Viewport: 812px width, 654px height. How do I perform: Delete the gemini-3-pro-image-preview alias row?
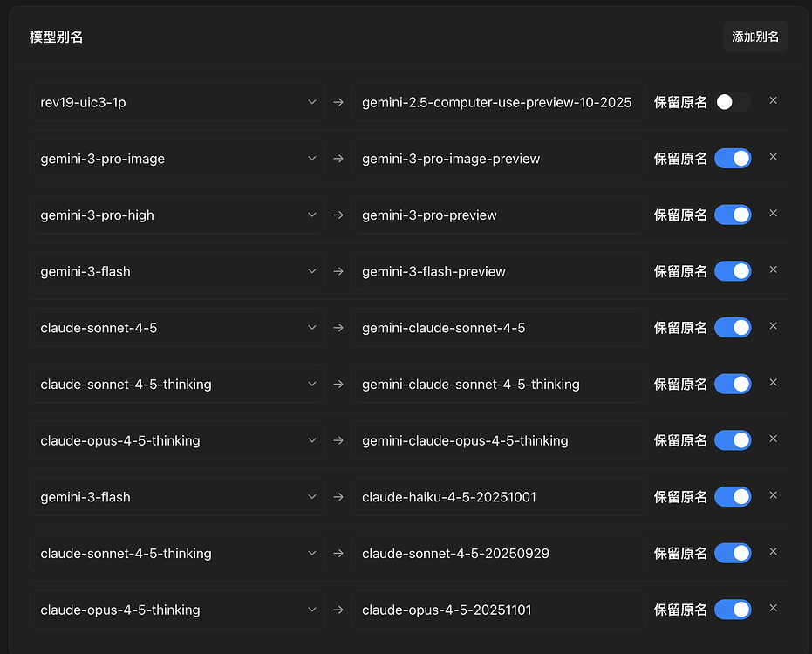(x=773, y=157)
